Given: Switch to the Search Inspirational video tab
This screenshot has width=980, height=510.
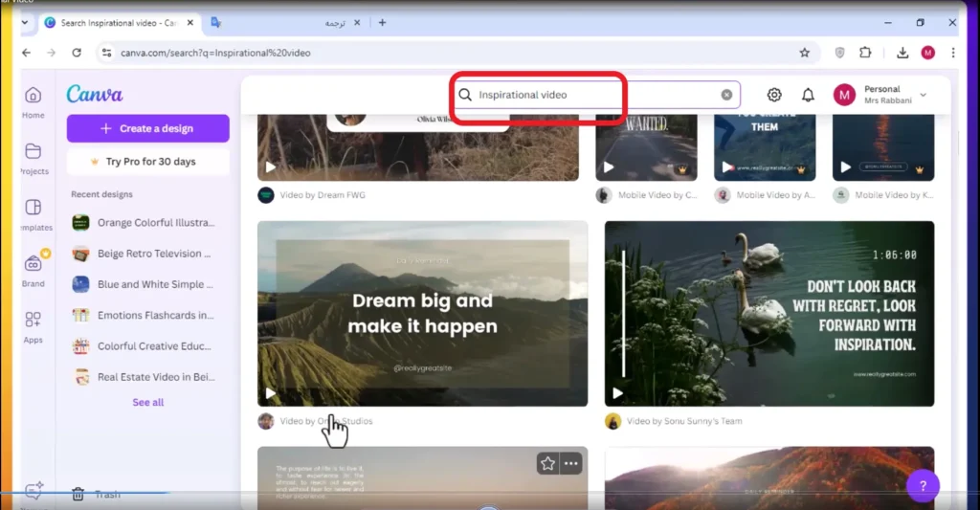Looking at the screenshot, I should tap(118, 23).
